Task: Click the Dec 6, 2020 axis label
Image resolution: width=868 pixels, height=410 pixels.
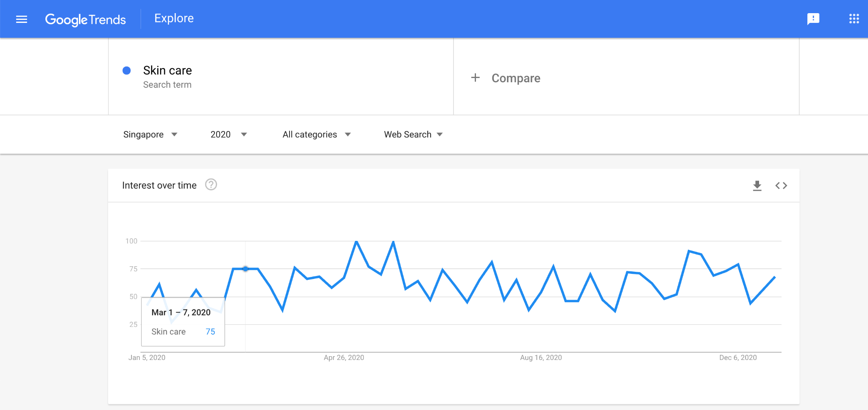Action: (x=738, y=357)
